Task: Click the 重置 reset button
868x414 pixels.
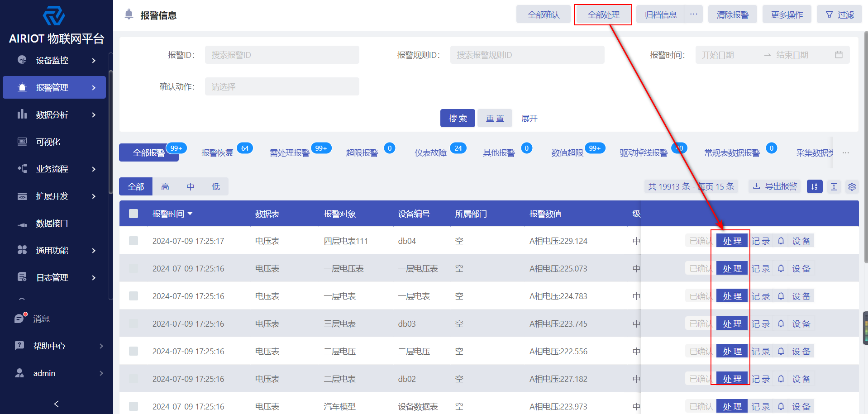Action: point(495,118)
